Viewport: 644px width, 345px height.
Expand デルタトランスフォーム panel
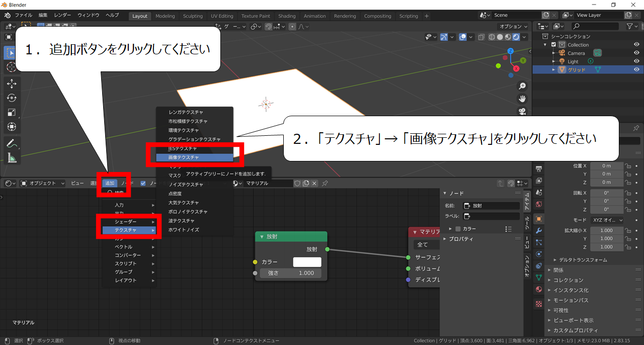pos(583,260)
